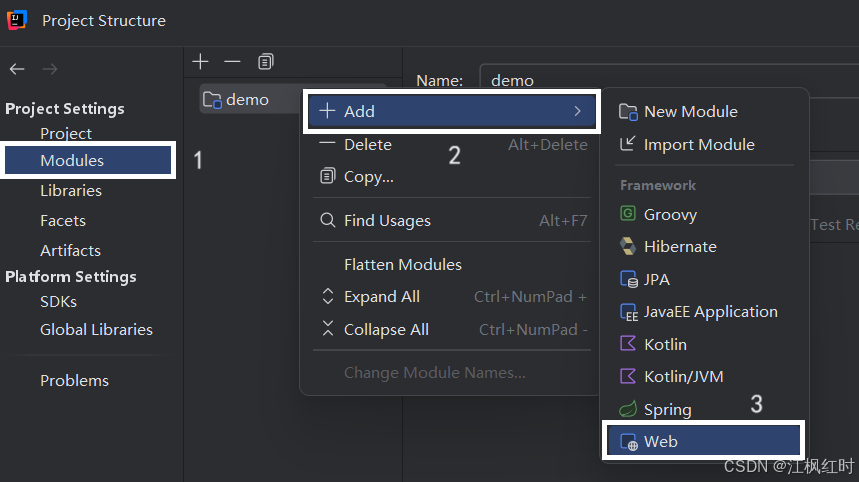Click the copy toolbar icon

266,61
